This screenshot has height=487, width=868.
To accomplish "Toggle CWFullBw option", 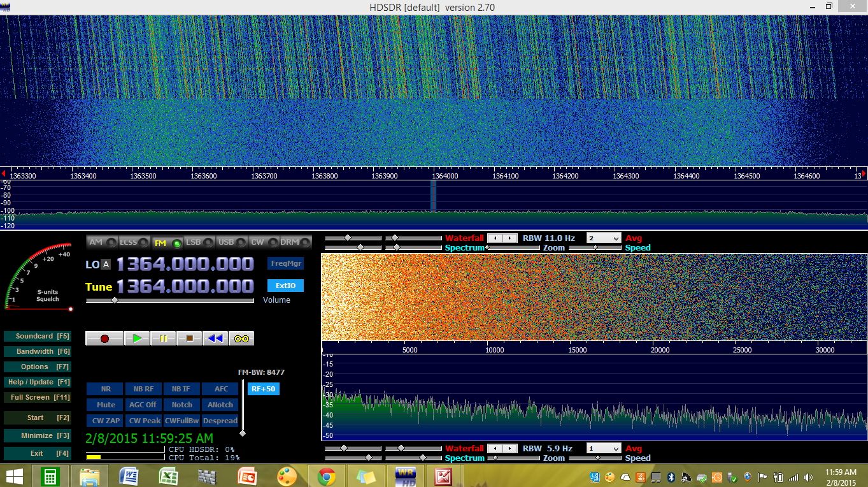I will pos(181,421).
